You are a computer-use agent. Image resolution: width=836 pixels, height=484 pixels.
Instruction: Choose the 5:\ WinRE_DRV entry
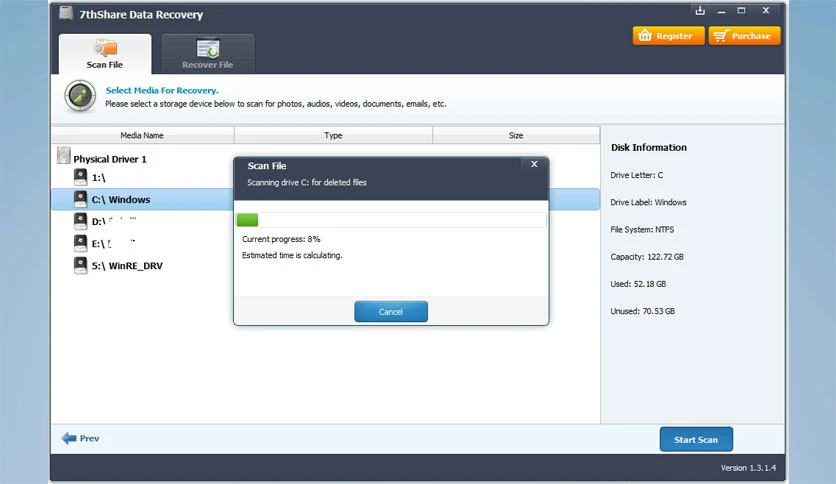[127, 265]
